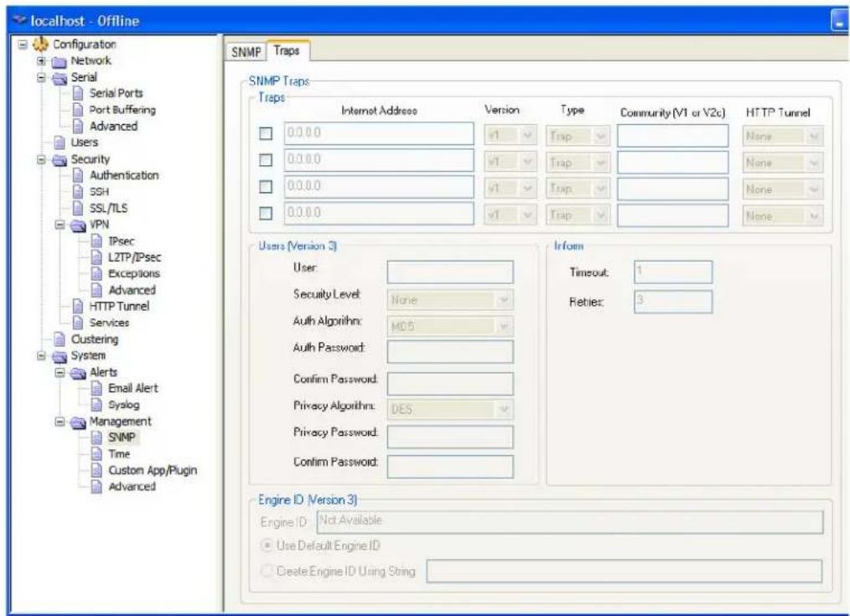The height and width of the screenshot is (616, 850).
Task: Select SNMP under Management in tree
Action: (122, 437)
